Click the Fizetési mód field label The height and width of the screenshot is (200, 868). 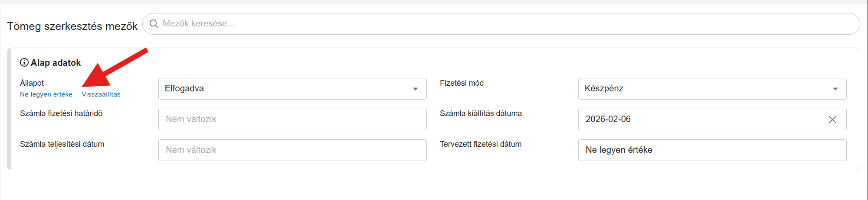(462, 83)
